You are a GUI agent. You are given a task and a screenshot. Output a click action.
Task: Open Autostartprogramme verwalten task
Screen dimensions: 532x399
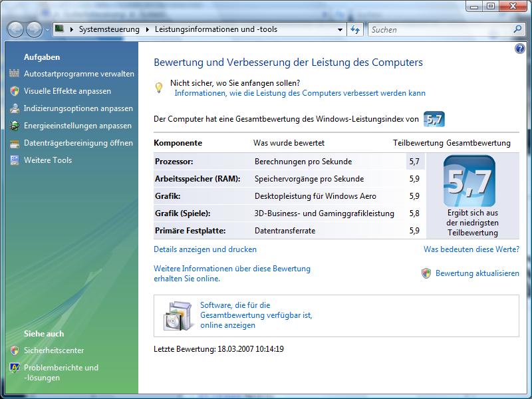pyautogui.click(x=79, y=74)
